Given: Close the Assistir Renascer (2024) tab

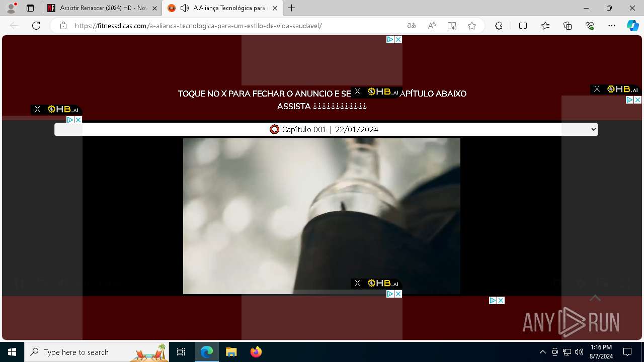Looking at the screenshot, I should (154, 8).
